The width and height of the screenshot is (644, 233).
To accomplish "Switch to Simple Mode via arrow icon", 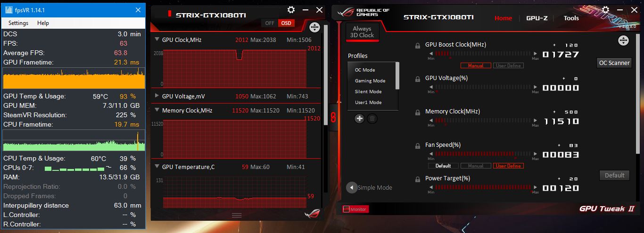I will [351, 187].
